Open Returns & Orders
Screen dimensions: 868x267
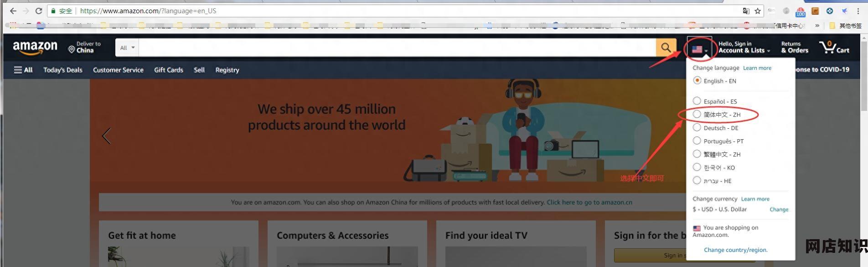(x=795, y=47)
